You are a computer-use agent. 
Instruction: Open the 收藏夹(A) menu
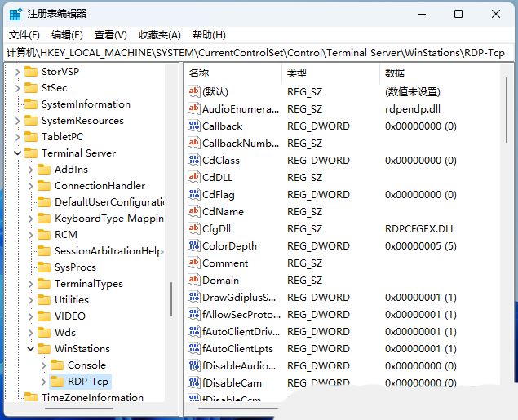pyautogui.click(x=160, y=35)
